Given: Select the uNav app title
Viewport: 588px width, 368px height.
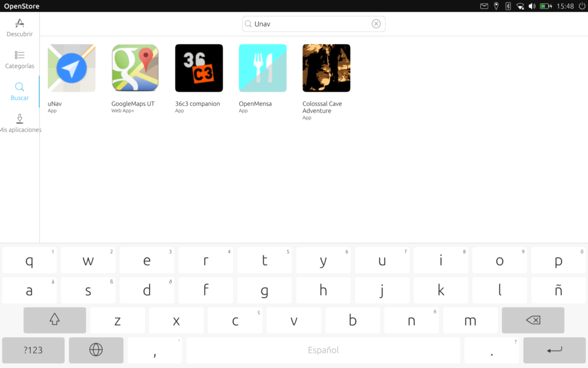Looking at the screenshot, I should tap(55, 103).
